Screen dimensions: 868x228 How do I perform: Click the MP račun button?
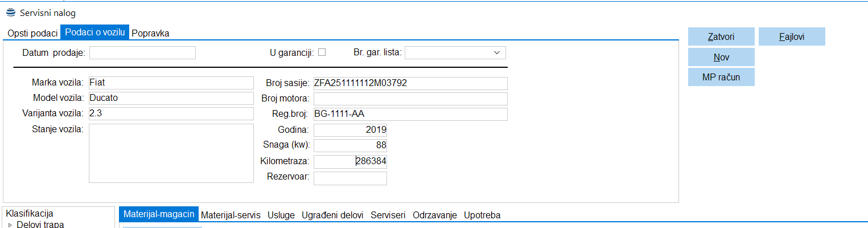pos(721,77)
